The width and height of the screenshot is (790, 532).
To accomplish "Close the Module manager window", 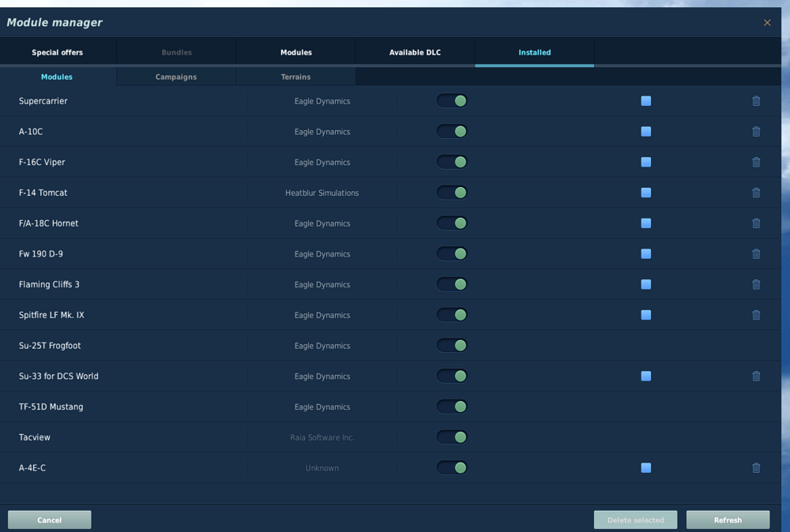I will [767, 23].
